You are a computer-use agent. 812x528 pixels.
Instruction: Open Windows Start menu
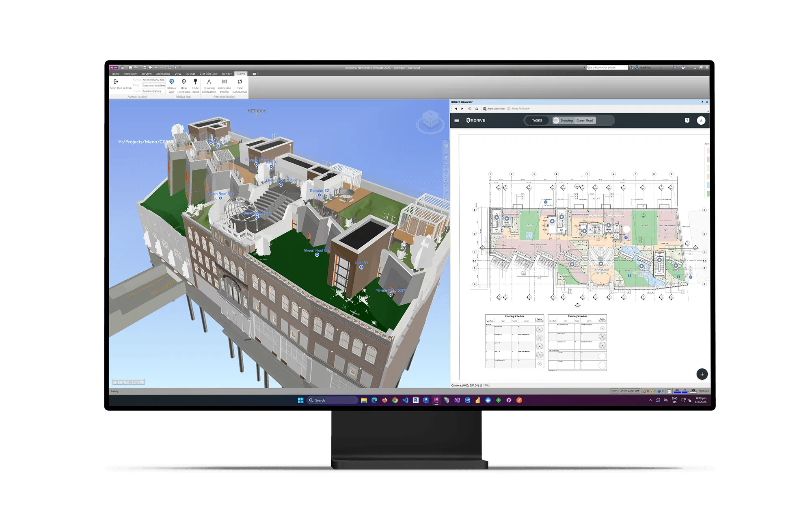click(x=300, y=400)
